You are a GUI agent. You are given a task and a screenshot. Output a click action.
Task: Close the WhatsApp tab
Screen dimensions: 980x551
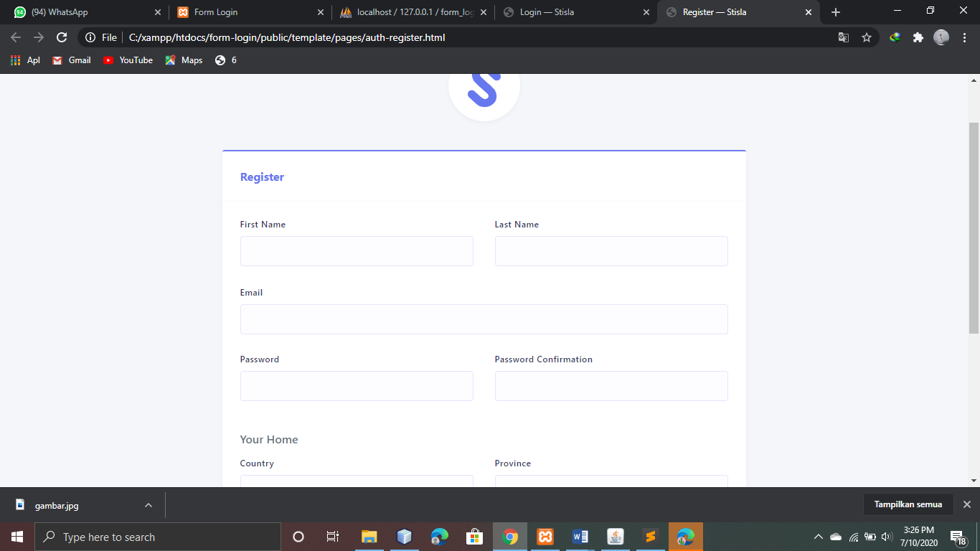(x=158, y=12)
